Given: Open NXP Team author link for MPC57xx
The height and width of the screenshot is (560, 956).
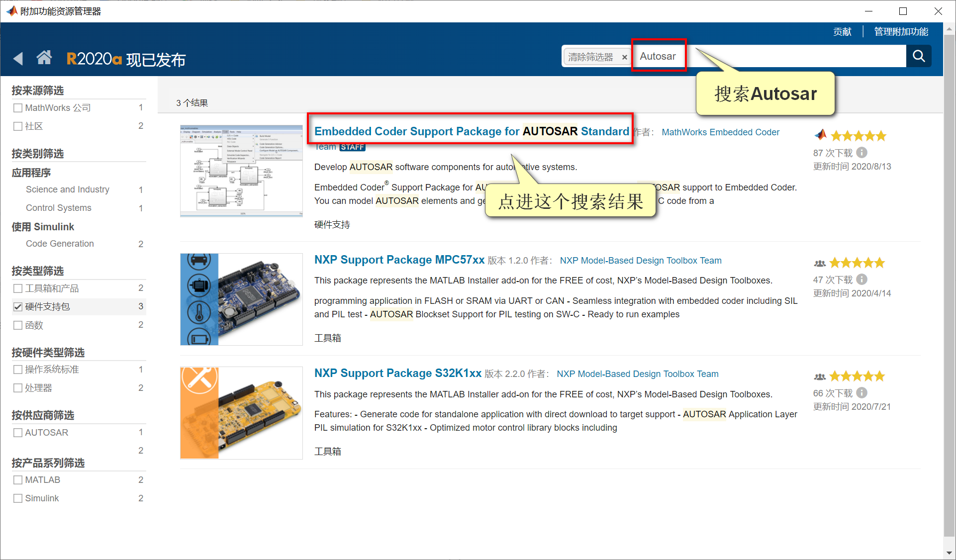Looking at the screenshot, I should (641, 261).
